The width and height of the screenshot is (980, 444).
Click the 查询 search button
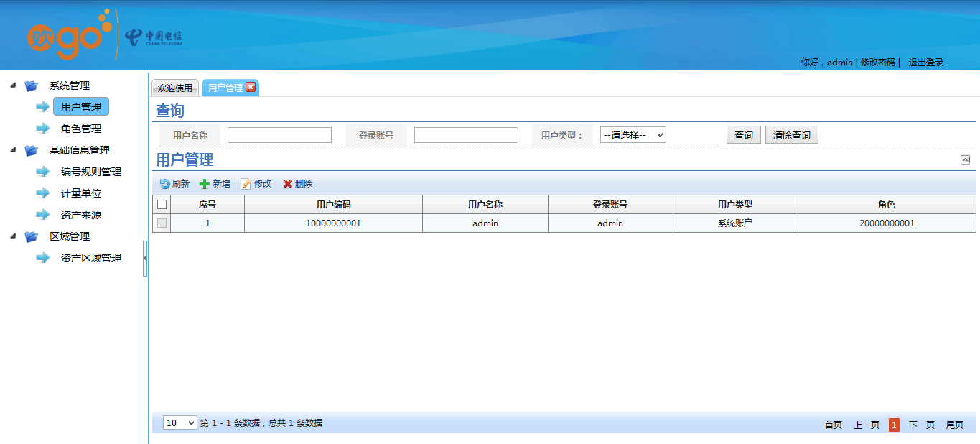click(x=744, y=135)
